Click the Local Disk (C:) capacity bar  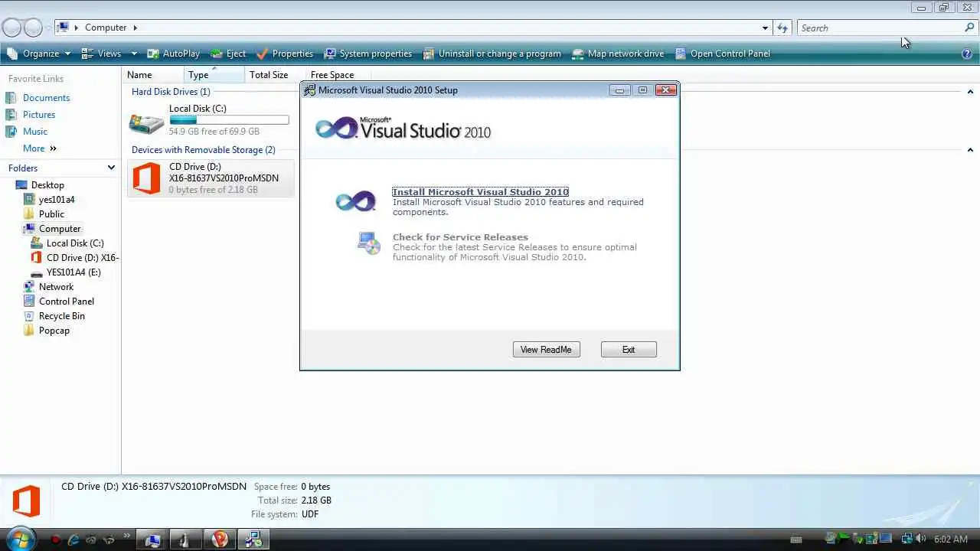tap(229, 120)
